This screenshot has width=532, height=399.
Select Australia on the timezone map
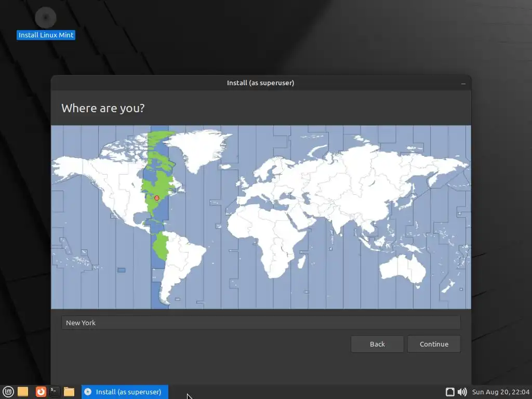coord(403,269)
